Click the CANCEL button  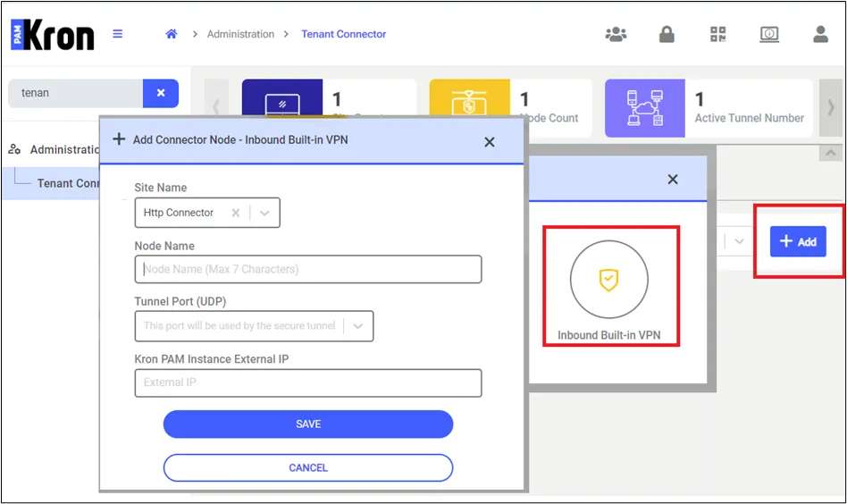[308, 467]
